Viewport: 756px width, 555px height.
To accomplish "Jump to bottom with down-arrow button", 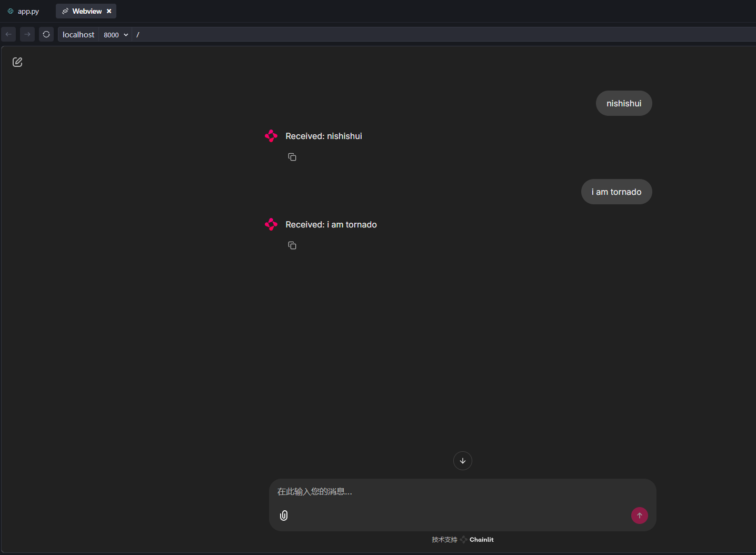I will (463, 461).
